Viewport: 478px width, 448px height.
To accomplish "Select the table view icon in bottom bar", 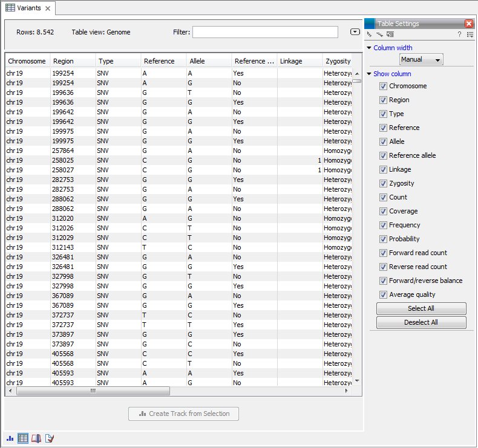I will 23,438.
